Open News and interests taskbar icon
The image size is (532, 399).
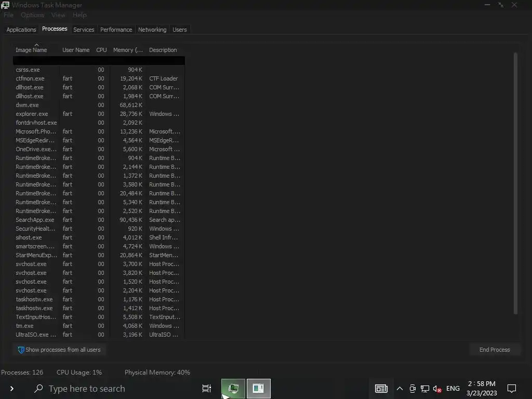pos(381,389)
